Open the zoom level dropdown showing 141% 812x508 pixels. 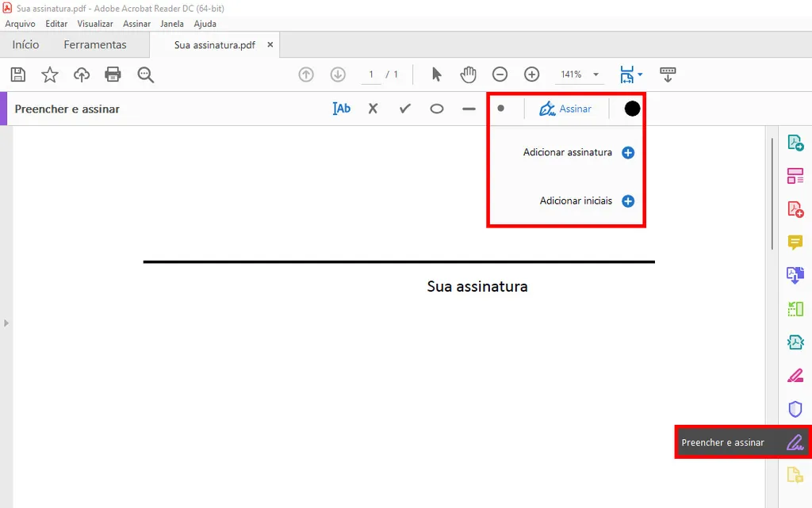[x=579, y=74]
